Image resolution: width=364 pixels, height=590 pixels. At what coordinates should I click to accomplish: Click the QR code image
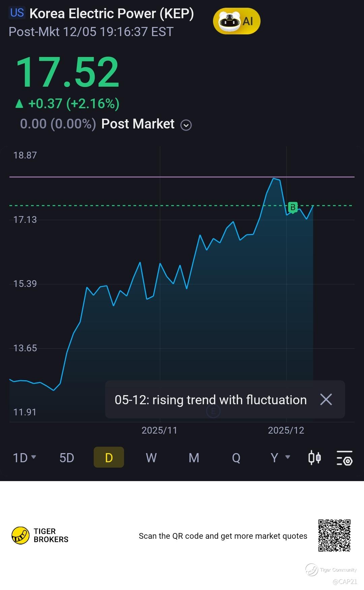coord(334,535)
